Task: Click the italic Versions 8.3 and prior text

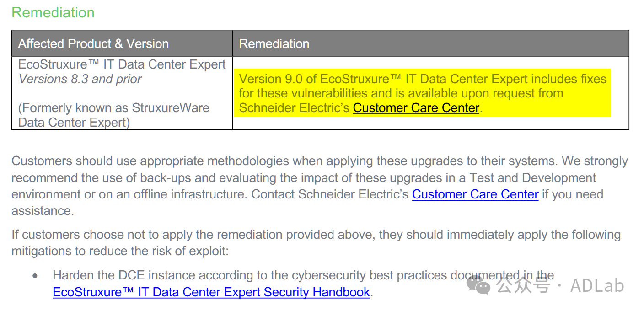Action: tap(80, 79)
